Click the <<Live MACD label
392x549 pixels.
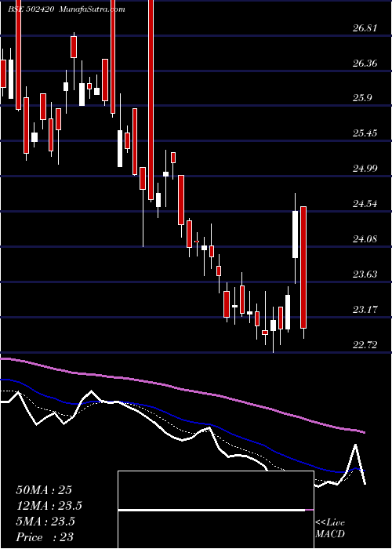click(330, 529)
